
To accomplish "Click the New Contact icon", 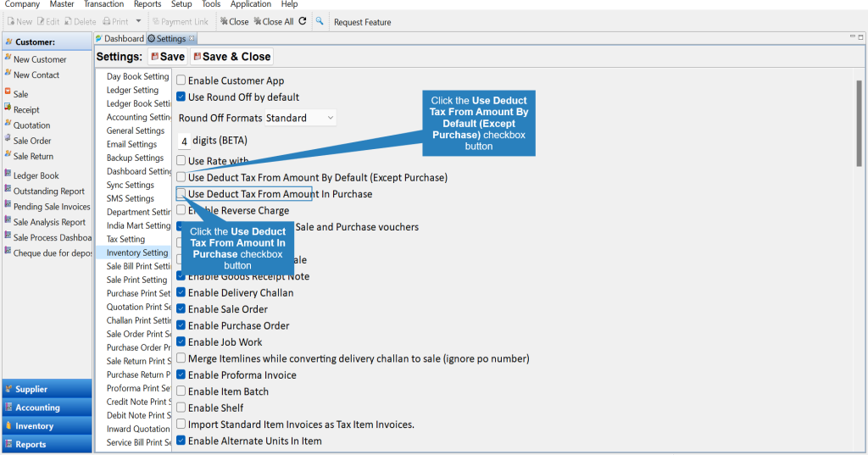I will tap(8, 74).
